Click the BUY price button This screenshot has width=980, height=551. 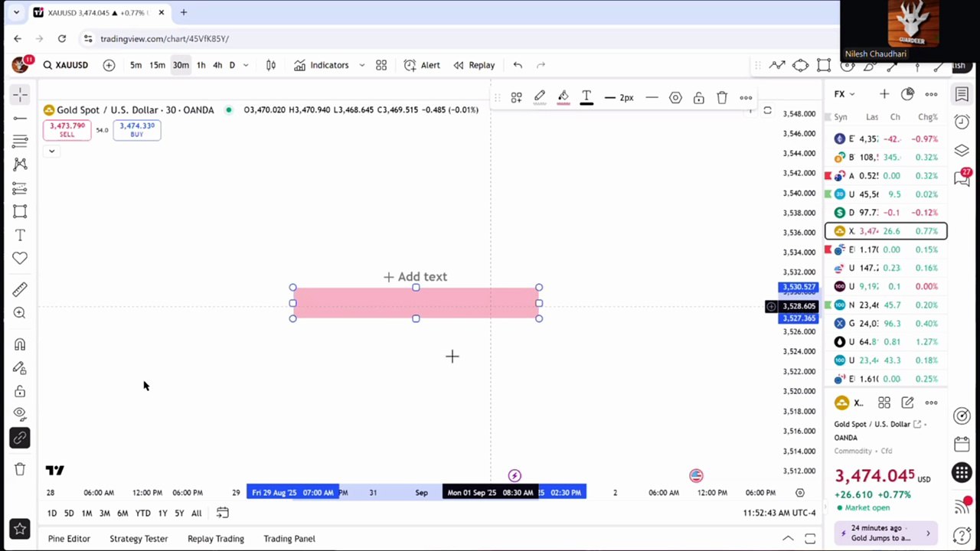tap(136, 130)
